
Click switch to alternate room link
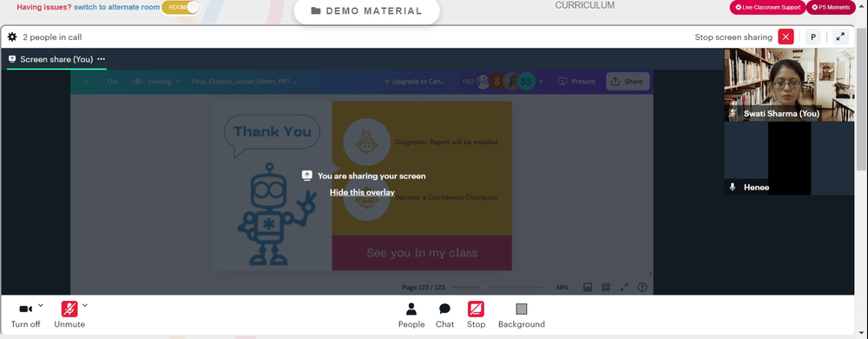(117, 7)
